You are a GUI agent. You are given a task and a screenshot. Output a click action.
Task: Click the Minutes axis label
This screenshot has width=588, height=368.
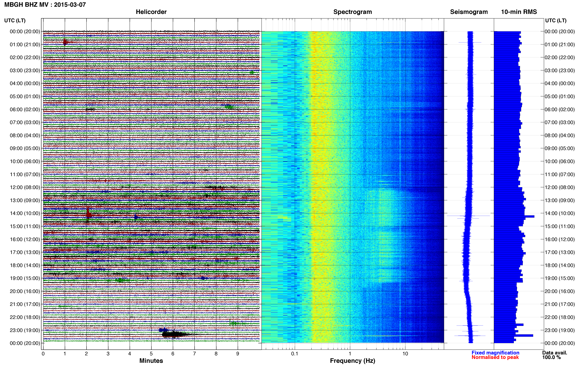151,361
